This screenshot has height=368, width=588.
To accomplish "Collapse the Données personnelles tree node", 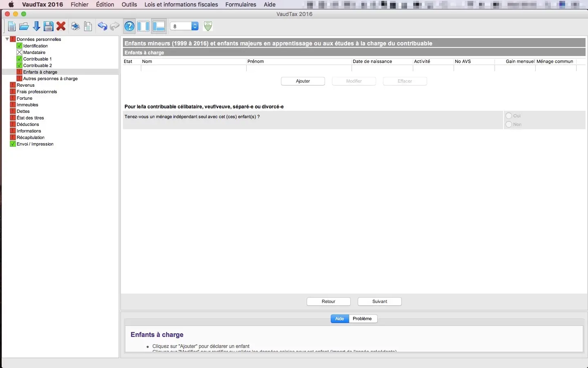I will point(7,39).
